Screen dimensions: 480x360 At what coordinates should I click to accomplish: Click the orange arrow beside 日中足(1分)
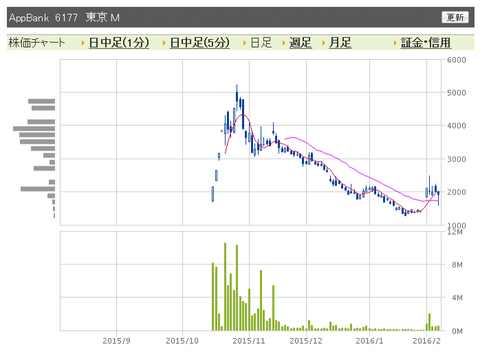83,43
